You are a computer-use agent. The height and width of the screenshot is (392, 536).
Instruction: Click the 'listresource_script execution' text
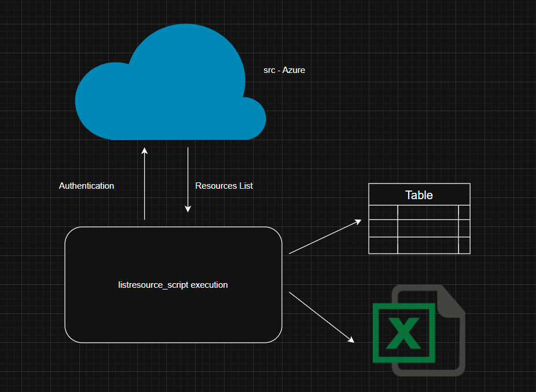[173, 285]
